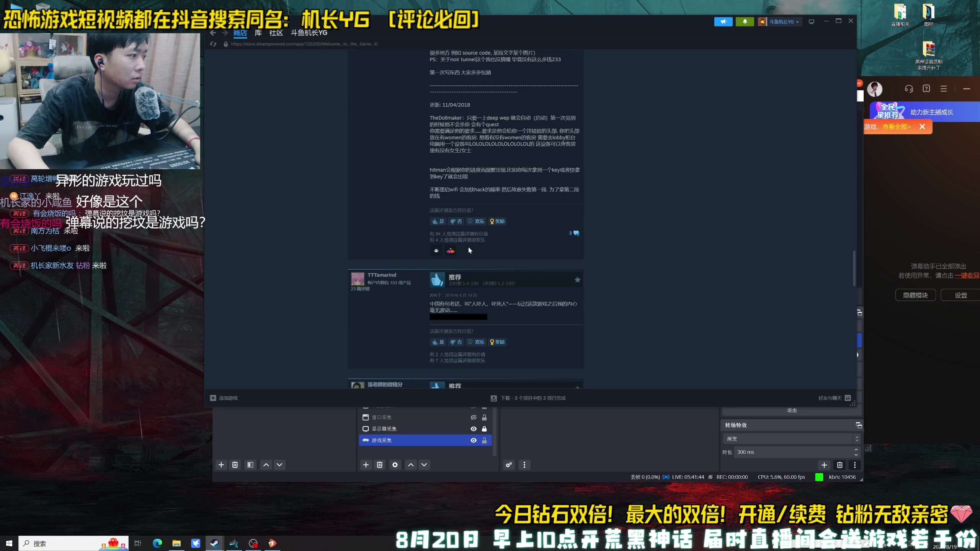This screenshot has width=980, height=551.
Task: Focus the Windows taskbar 搜索 box
Action: point(74,543)
